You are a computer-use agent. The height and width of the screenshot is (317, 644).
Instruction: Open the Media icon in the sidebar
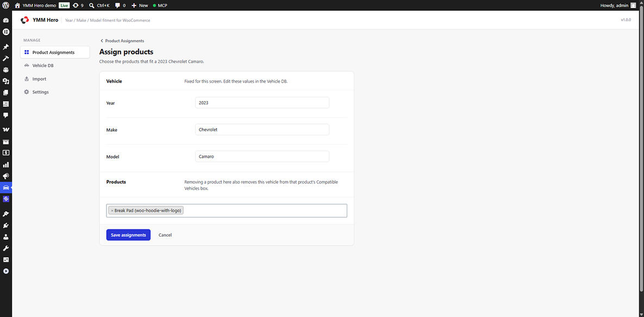click(x=6, y=81)
